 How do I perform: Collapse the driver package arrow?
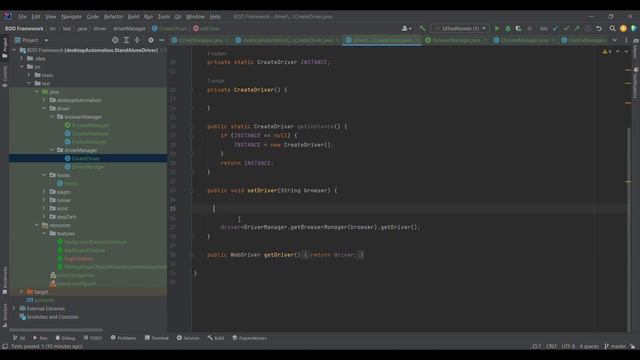(44, 109)
